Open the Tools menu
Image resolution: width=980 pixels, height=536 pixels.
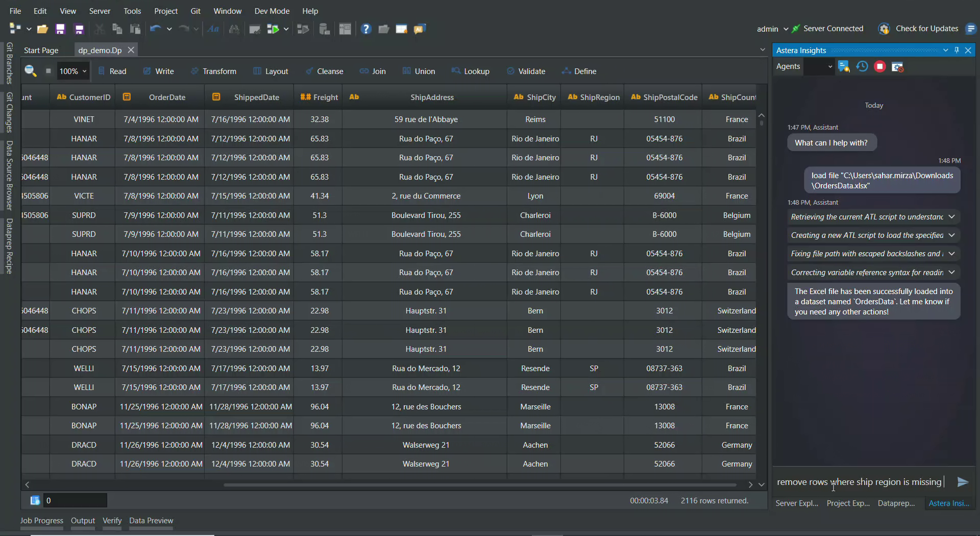coord(132,11)
